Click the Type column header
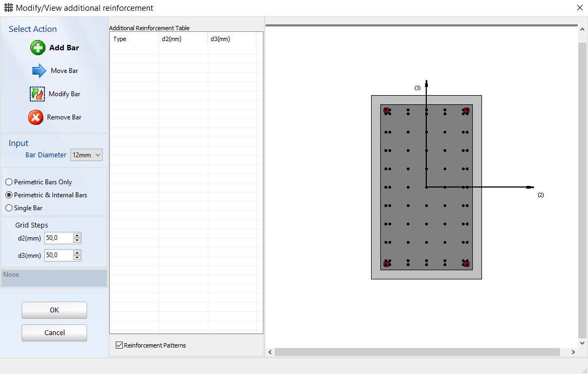588x374 pixels. pyautogui.click(x=134, y=39)
